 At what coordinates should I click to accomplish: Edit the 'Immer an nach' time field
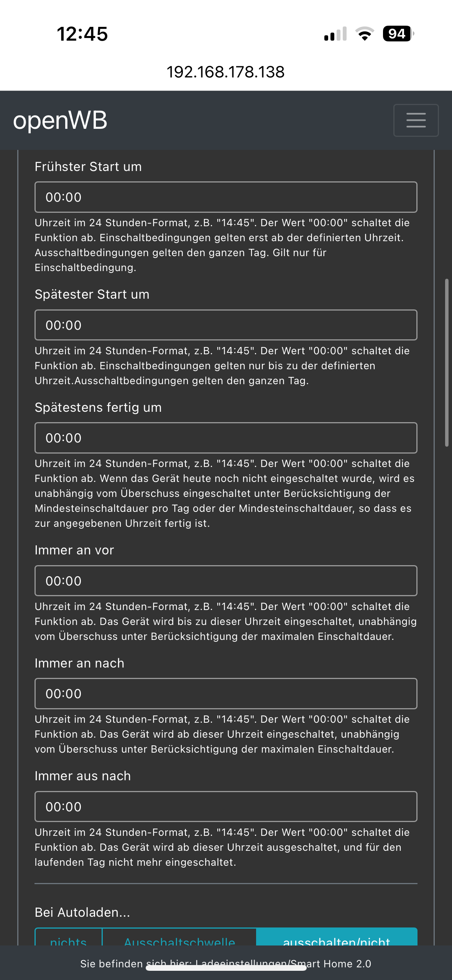click(226, 694)
